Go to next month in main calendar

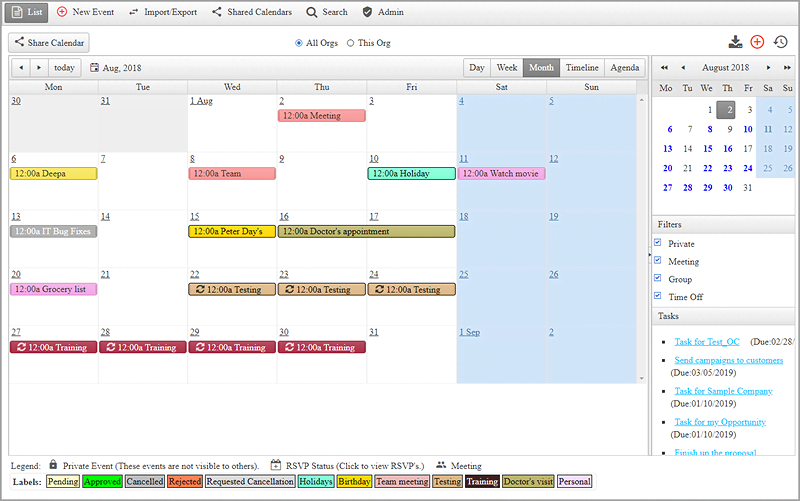coord(39,68)
